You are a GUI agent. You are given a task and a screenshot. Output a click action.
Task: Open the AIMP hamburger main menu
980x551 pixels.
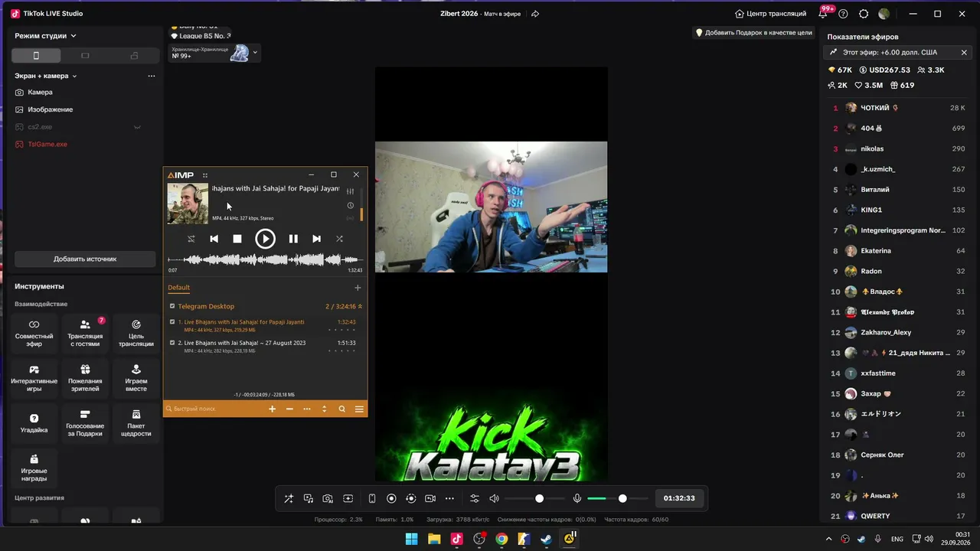click(359, 409)
